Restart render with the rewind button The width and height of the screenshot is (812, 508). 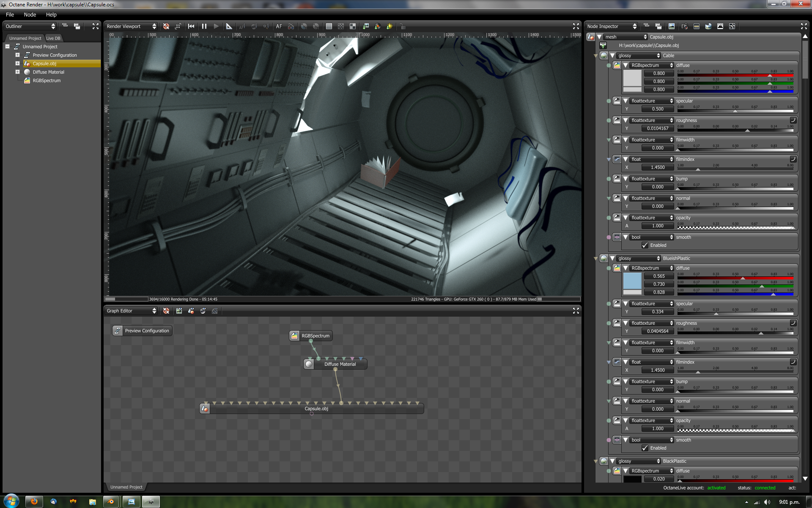point(191,26)
